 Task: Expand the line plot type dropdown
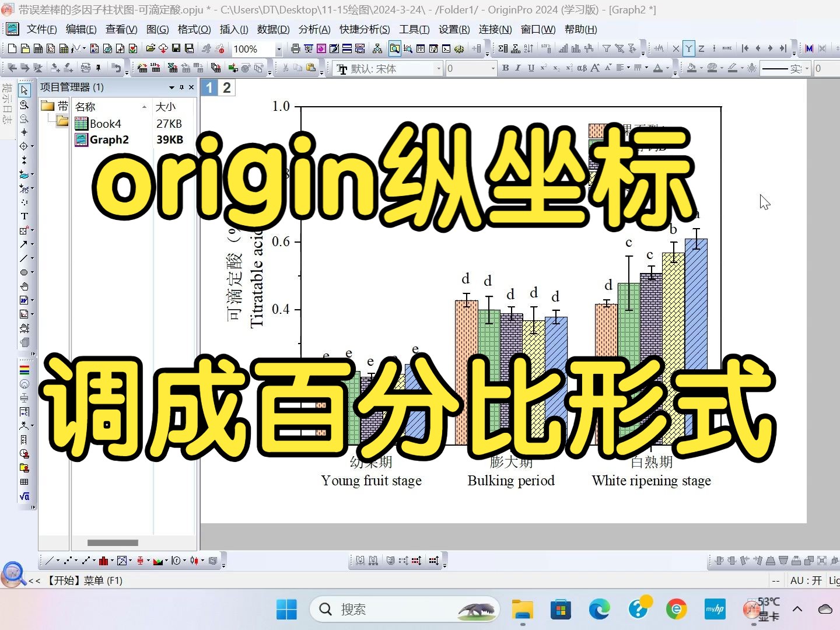pos(58,561)
